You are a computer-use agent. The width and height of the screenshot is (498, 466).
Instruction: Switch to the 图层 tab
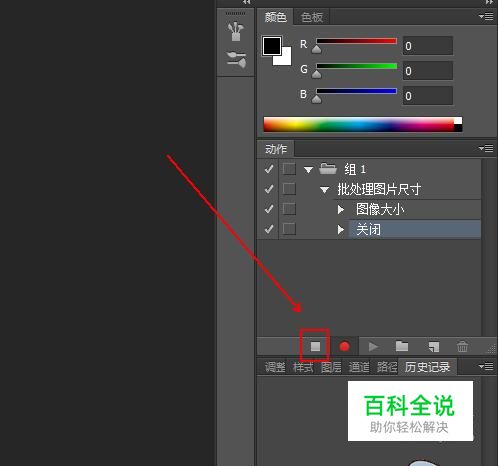[331, 367]
